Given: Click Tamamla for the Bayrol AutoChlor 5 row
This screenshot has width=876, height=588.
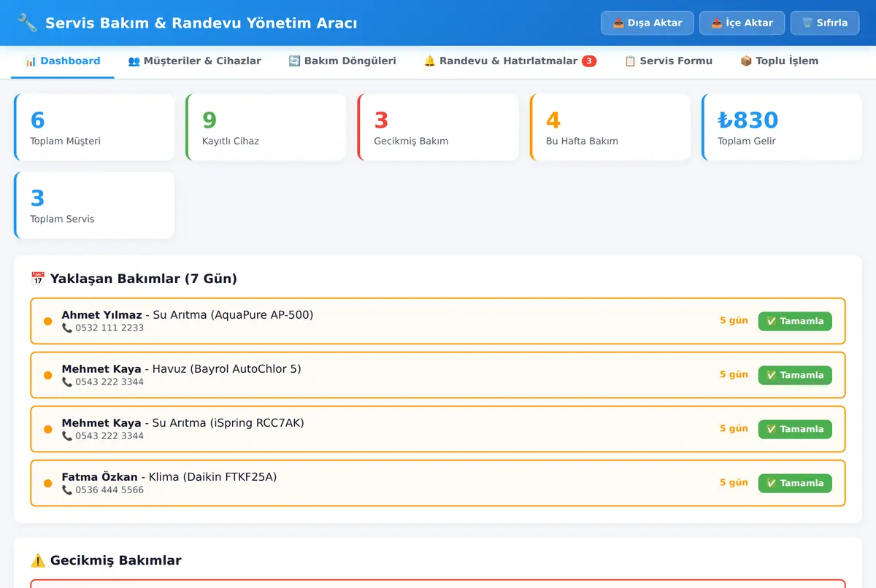Looking at the screenshot, I should (795, 375).
